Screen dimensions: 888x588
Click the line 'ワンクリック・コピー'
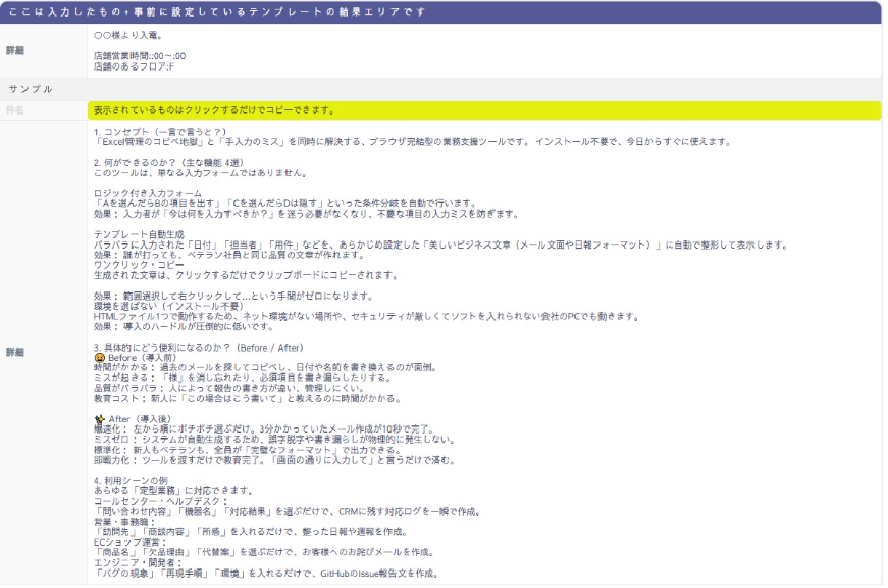tap(139, 265)
